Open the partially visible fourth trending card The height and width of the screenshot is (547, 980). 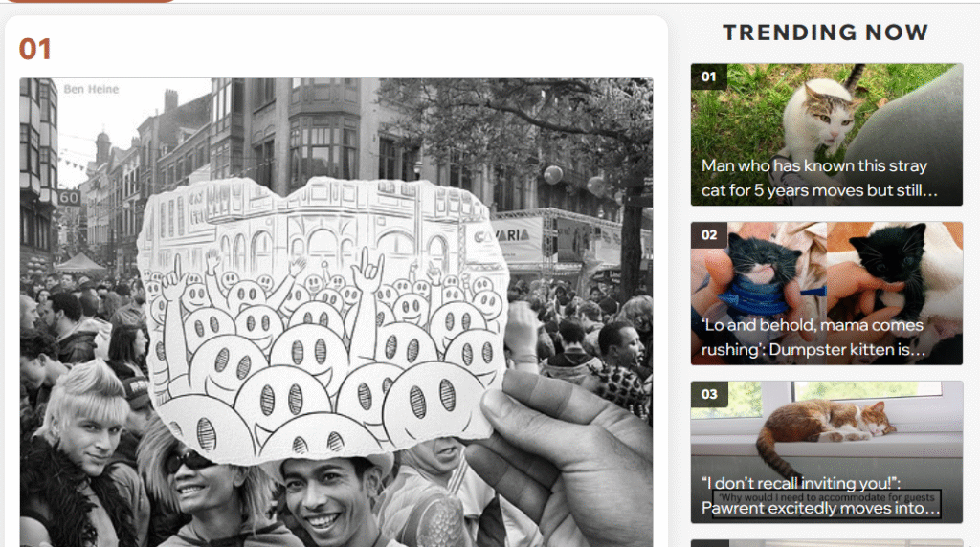pyautogui.click(x=826, y=543)
